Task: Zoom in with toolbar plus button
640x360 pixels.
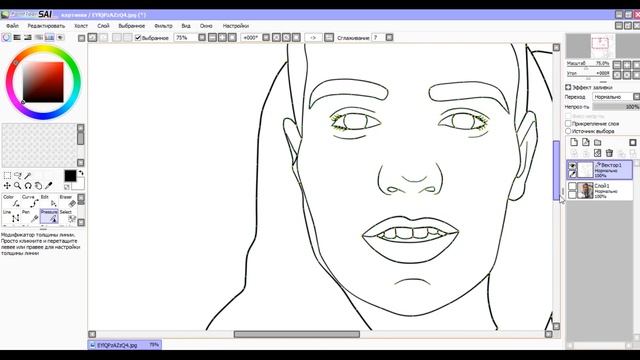Action: tap(222, 38)
